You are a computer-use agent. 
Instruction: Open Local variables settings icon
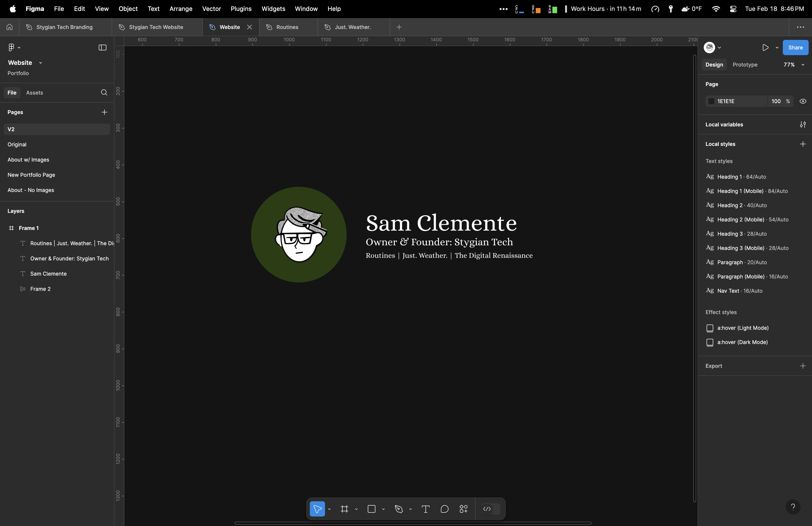[803, 124]
